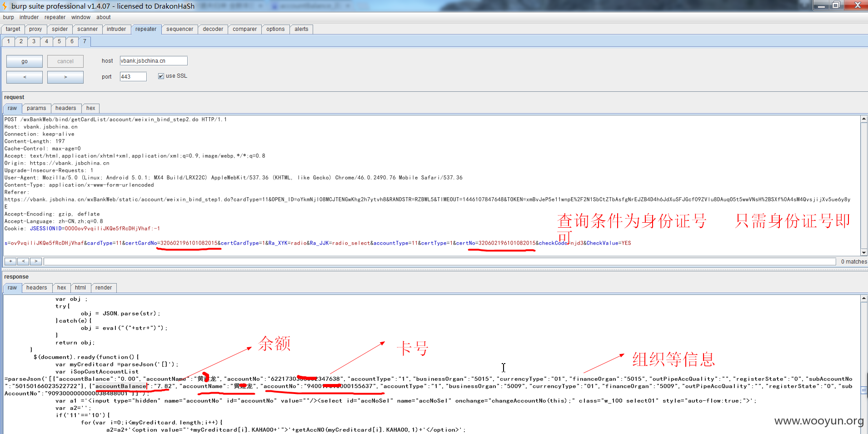Open the window menu
Image resolution: width=868 pixels, height=434 pixels.
click(81, 17)
